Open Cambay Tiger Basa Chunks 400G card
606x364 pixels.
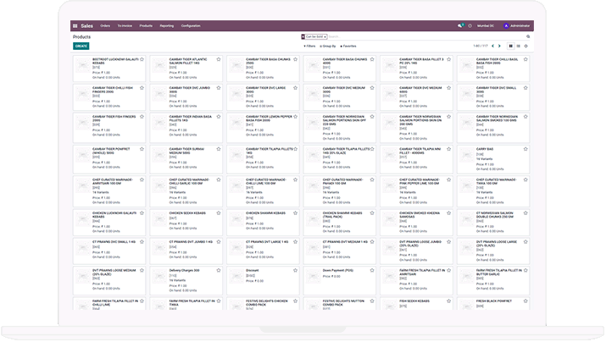coord(339,69)
